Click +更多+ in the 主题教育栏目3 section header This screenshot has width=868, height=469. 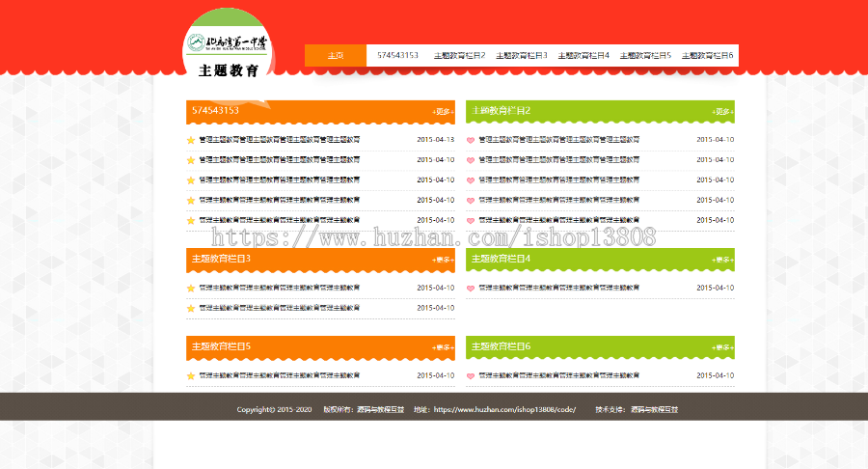tap(443, 260)
